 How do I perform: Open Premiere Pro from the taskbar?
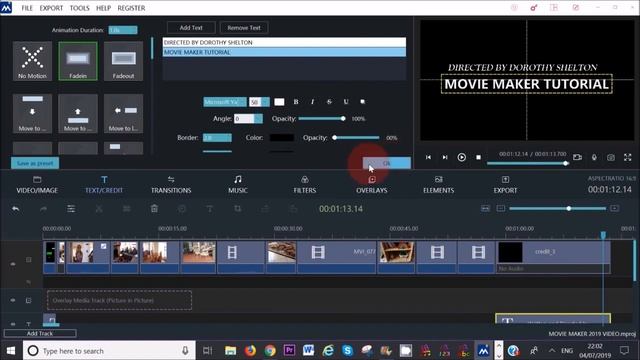pyautogui.click(x=289, y=350)
